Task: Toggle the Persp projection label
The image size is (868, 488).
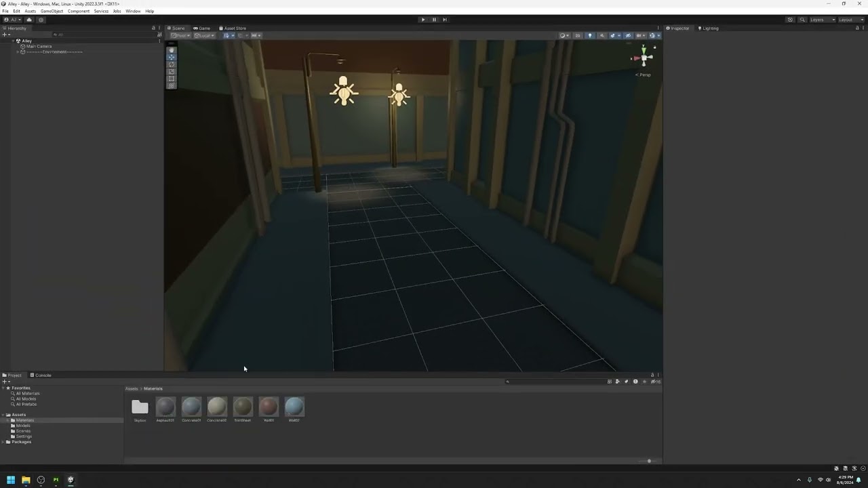Action: 644,75
